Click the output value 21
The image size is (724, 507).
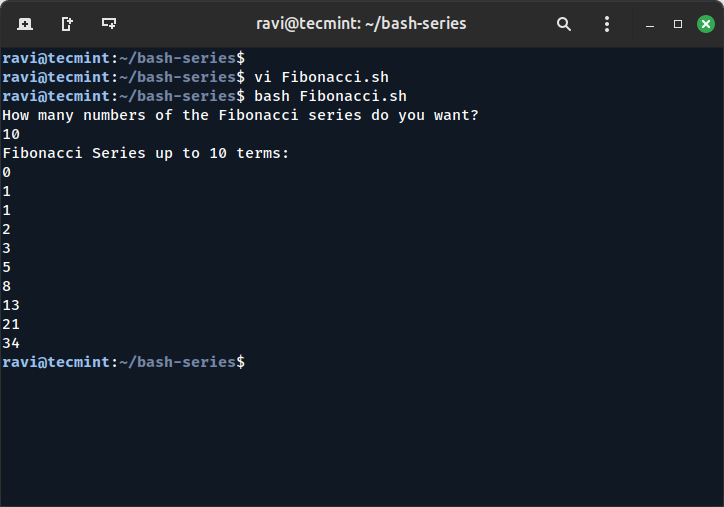[11, 324]
